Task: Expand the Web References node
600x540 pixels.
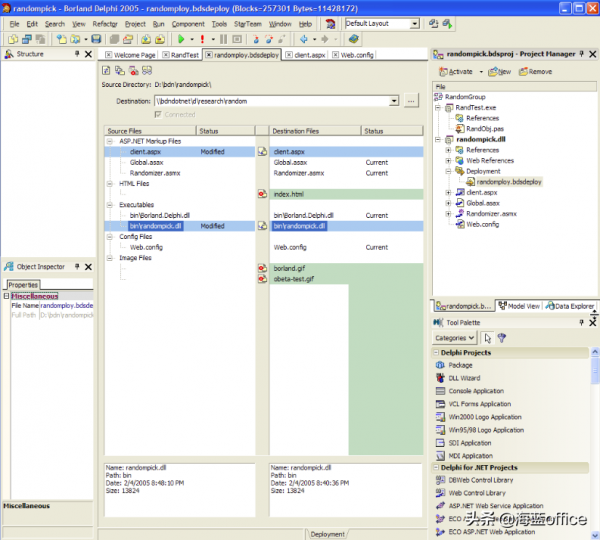Action: click(x=449, y=160)
